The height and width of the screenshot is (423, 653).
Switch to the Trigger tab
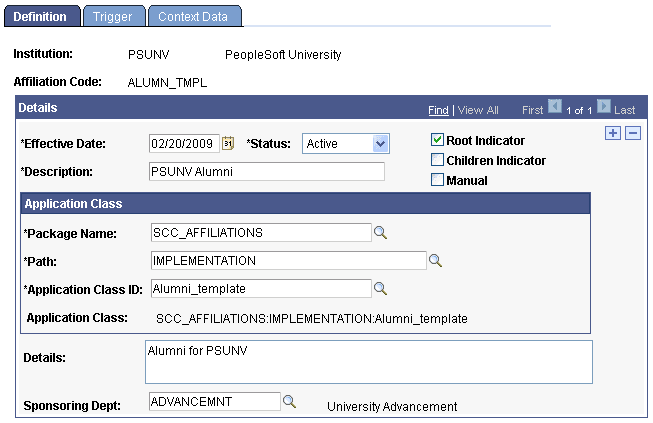[x=111, y=17]
